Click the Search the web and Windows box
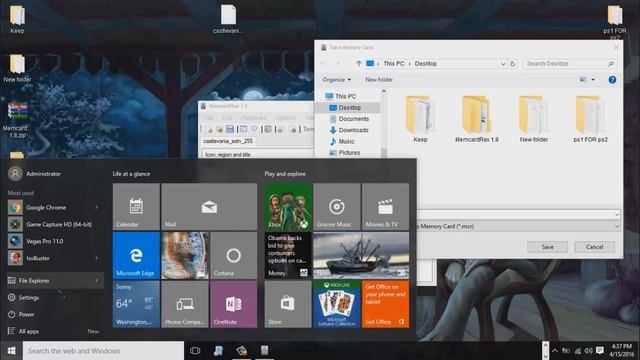Image resolution: width=640 pixels, height=360 pixels. [x=103, y=351]
